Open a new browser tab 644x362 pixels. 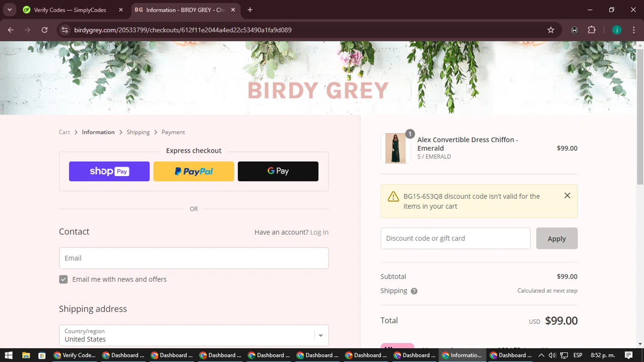coord(250,10)
